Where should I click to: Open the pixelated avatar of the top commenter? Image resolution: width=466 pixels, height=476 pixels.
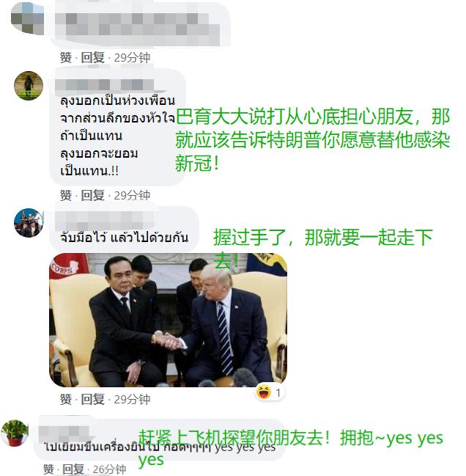tap(28, 19)
